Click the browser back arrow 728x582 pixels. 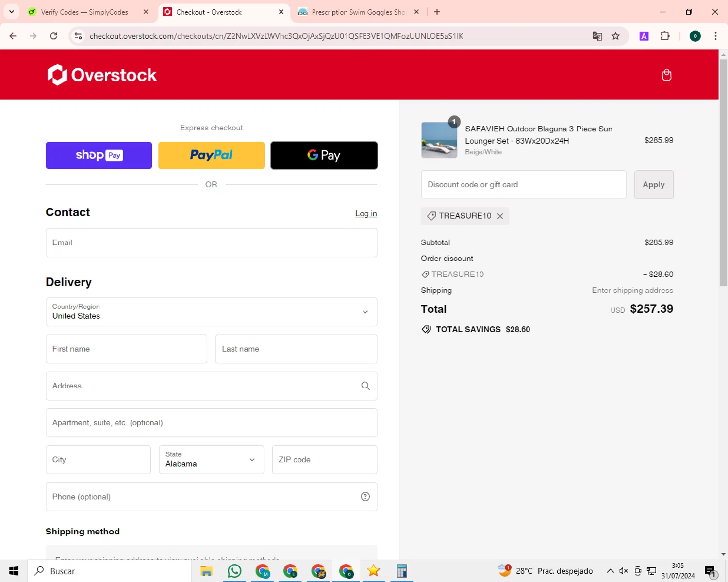[x=13, y=36]
